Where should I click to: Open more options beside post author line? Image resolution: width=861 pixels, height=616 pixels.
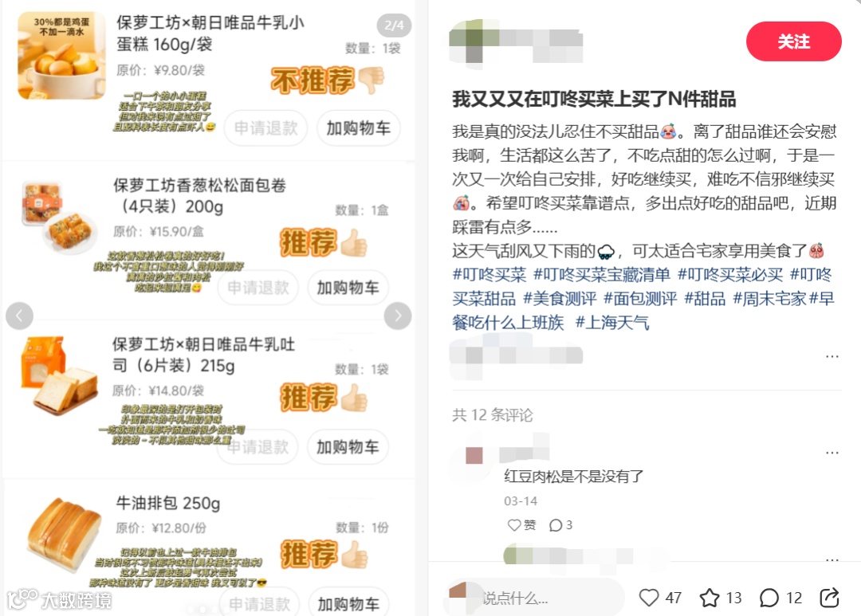click(832, 356)
